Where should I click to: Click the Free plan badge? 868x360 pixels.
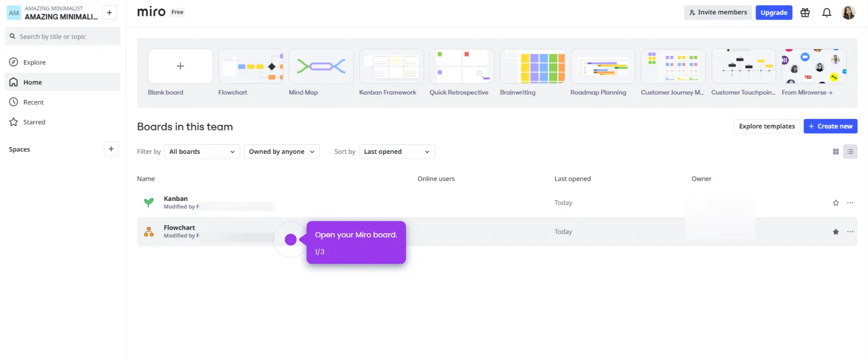pos(178,12)
